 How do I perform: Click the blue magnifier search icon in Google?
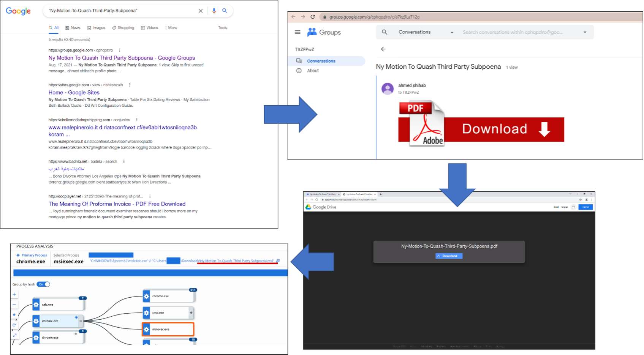(x=225, y=11)
